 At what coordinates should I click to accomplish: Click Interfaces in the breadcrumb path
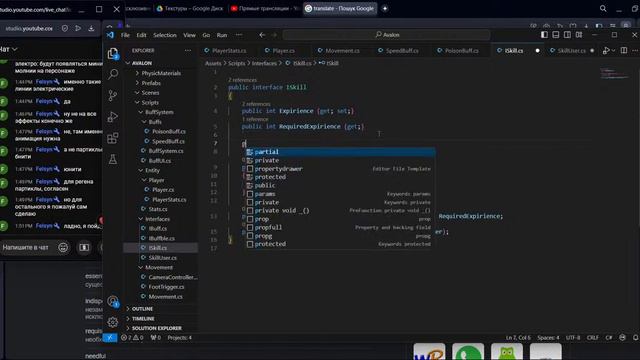coord(264,63)
